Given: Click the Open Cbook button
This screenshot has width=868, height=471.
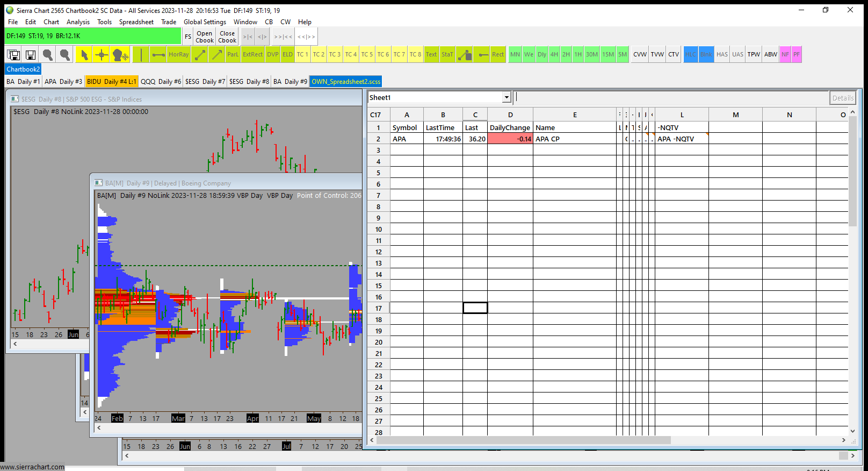Looking at the screenshot, I should [x=205, y=37].
